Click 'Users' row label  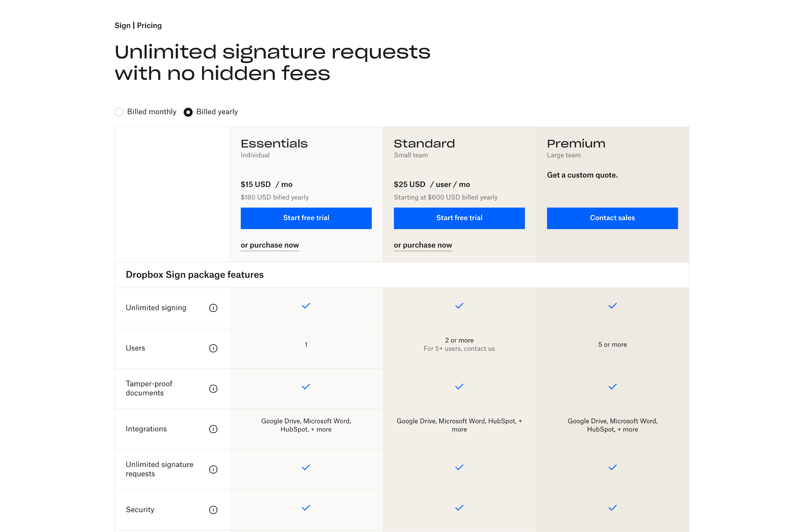135,348
